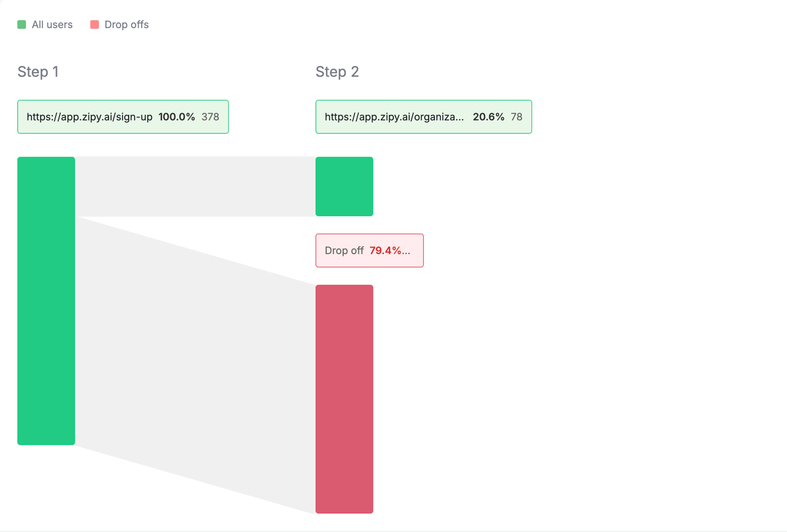Click gray flow band to Step 2
Image resolution: width=787 pixels, height=532 pixels.
[x=195, y=186]
